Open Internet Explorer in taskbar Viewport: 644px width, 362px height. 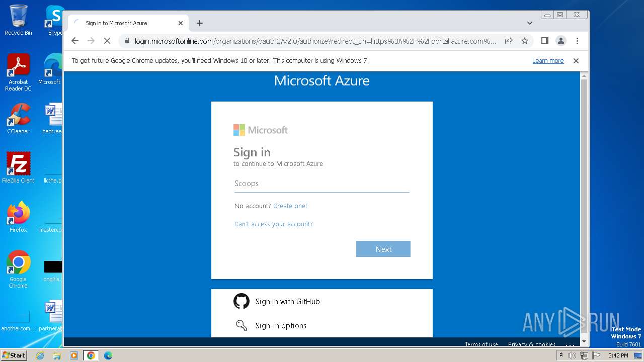pyautogui.click(x=40, y=355)
